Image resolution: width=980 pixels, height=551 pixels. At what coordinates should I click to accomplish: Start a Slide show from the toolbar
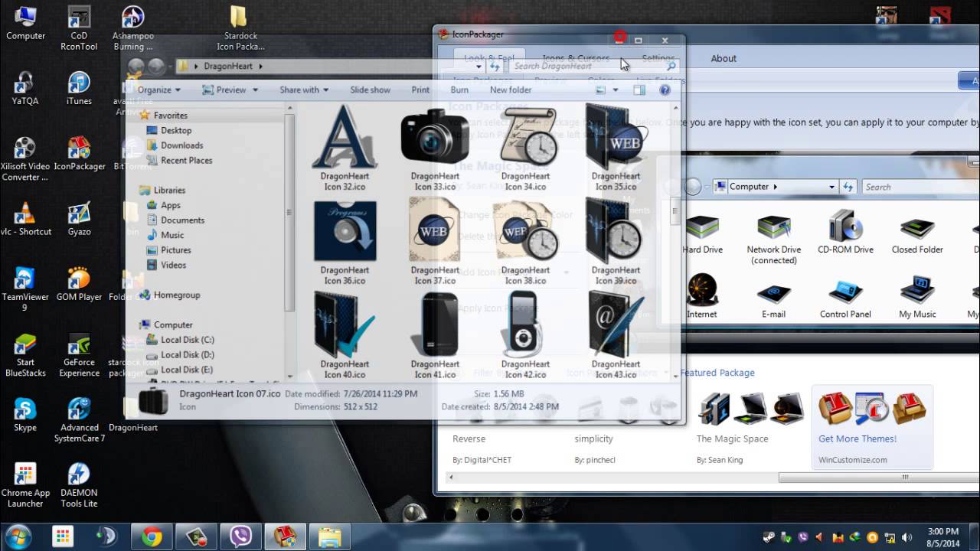coord(370,90)
